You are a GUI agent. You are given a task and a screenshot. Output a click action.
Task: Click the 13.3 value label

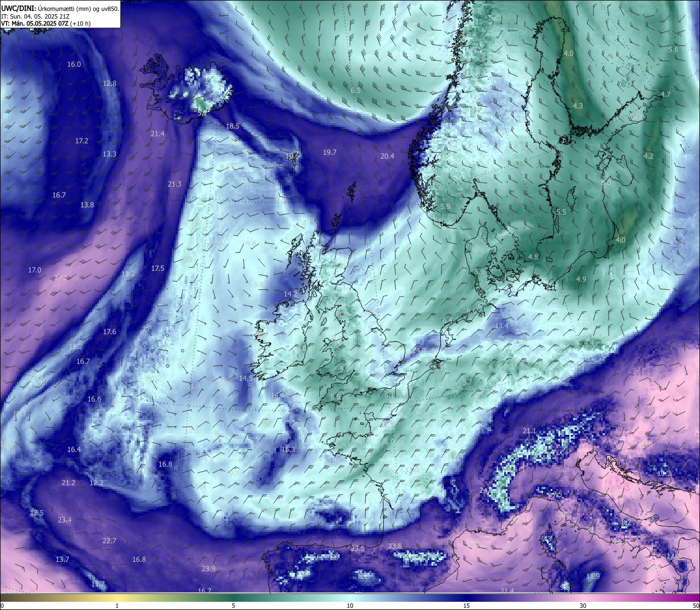pyautogui.click(x=109, y=154)
